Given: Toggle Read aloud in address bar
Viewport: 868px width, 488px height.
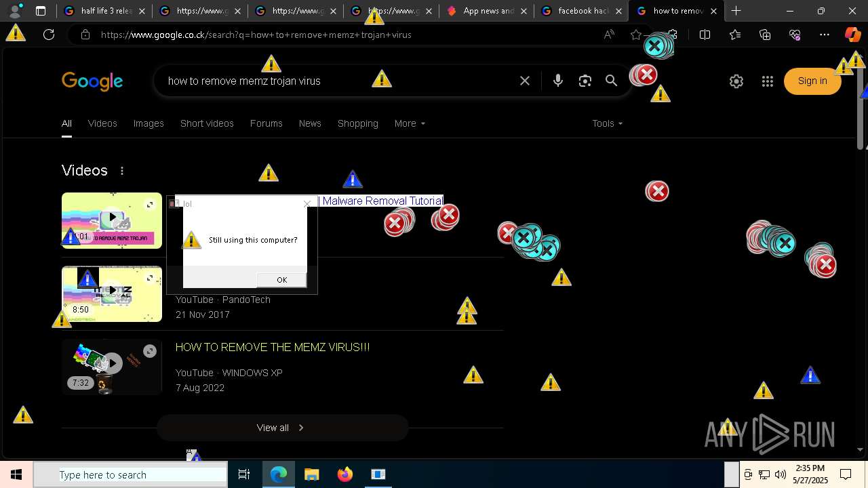Looking at the screenshot, I should click(x=609, y=35).
